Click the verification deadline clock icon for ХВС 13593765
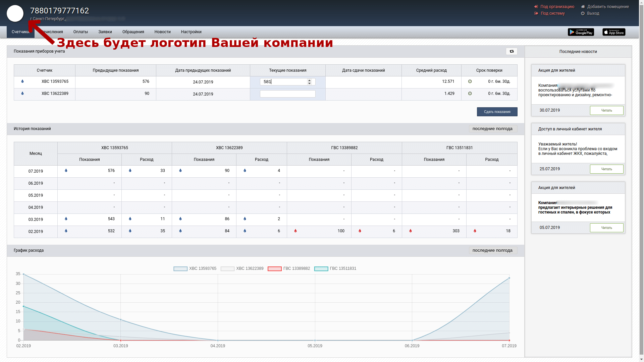Image resolution: width=644 pixels, height=362 pixels. coord(470,81)
